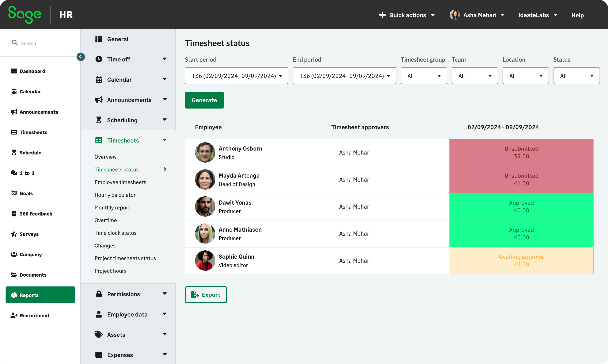Open Sophie Quinn's profile thumbnail
Viewport: 608px width, 364px height.
[x=205, y=261]
